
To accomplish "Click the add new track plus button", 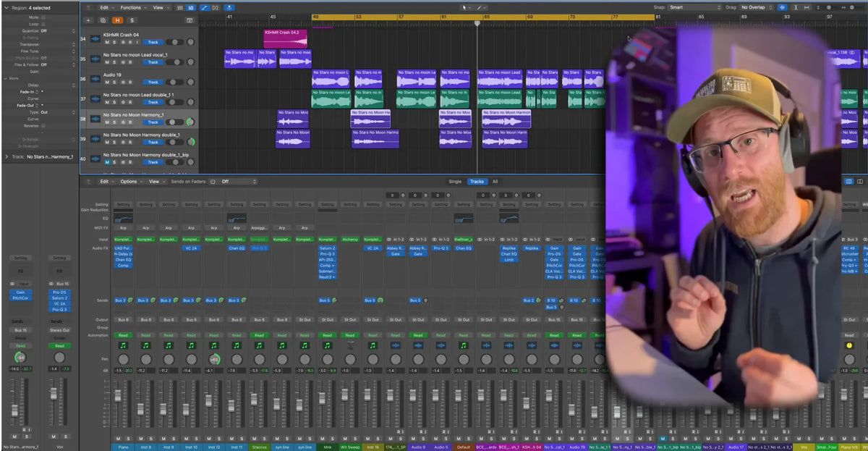I will click(x=89, y=20).
